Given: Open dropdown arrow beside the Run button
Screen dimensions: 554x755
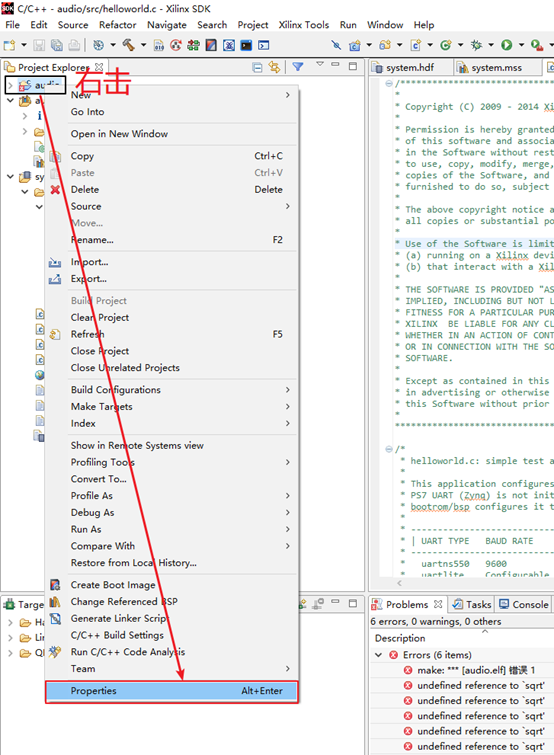Looking at the screenshot, I should tap(521, 45).
